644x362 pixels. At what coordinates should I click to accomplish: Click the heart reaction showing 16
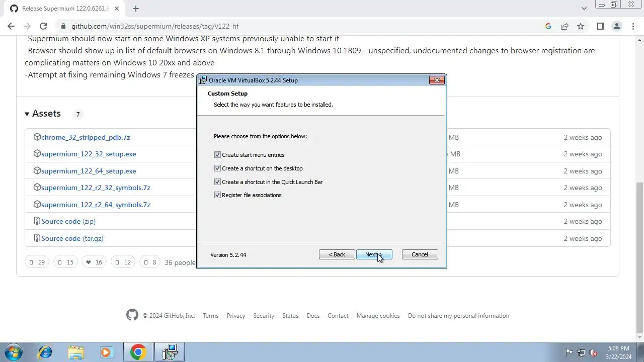point(94,262)
